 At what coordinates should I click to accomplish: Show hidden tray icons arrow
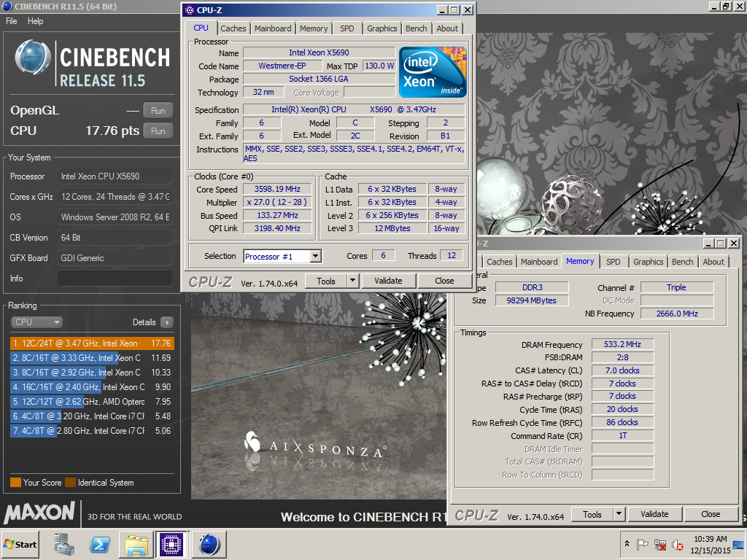pyautogui.click(x=627, y=544)
